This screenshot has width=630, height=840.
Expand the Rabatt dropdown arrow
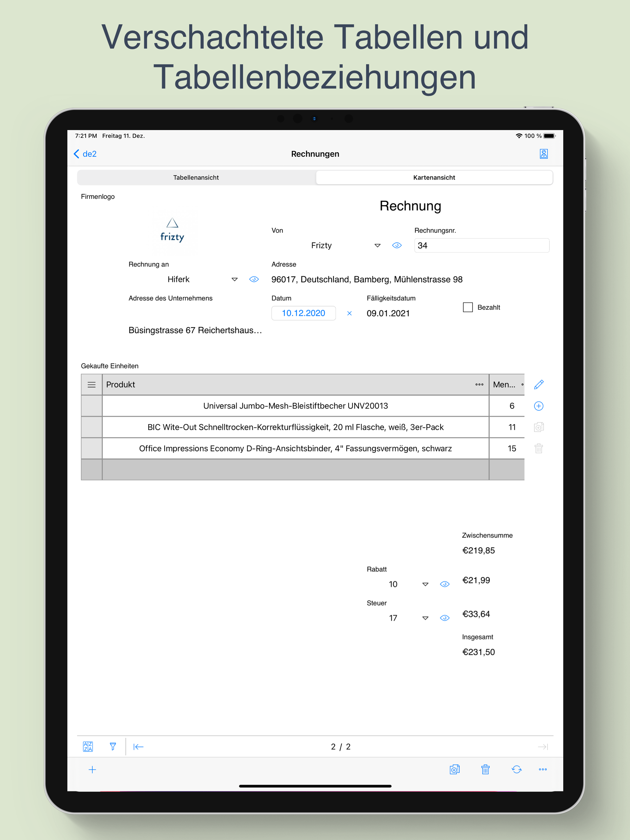pyautogui.click(x=425, y=584)
